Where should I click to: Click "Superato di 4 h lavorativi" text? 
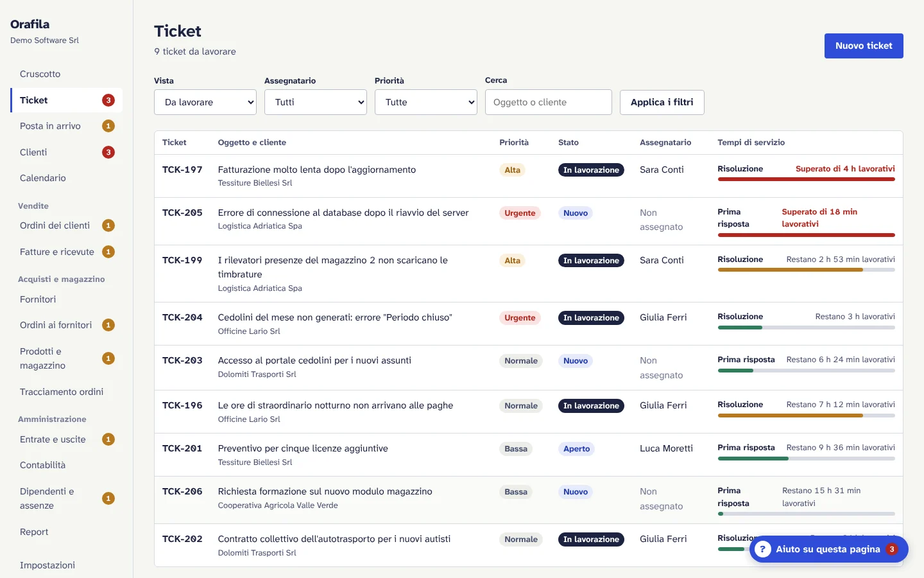pos(845,169)
